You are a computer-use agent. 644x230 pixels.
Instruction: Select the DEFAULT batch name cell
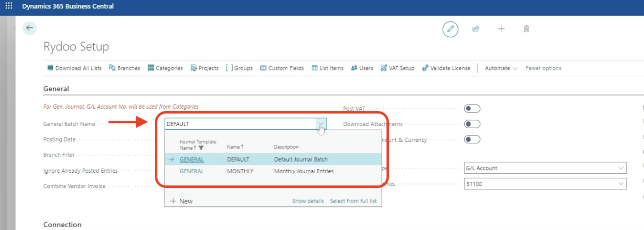tap(238, 160)
